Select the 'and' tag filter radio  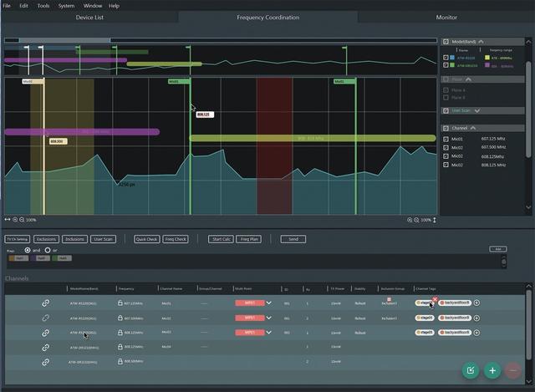click(x=28, y=250)
